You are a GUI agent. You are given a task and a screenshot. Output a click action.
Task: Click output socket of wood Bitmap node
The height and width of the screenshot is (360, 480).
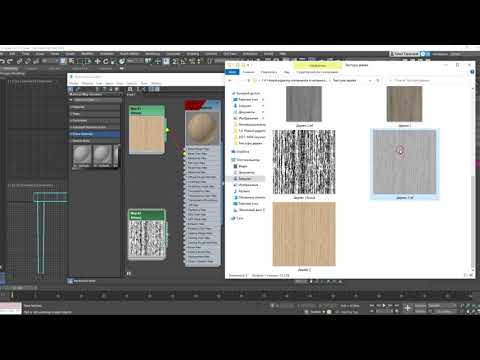click(x=167, y=130)
